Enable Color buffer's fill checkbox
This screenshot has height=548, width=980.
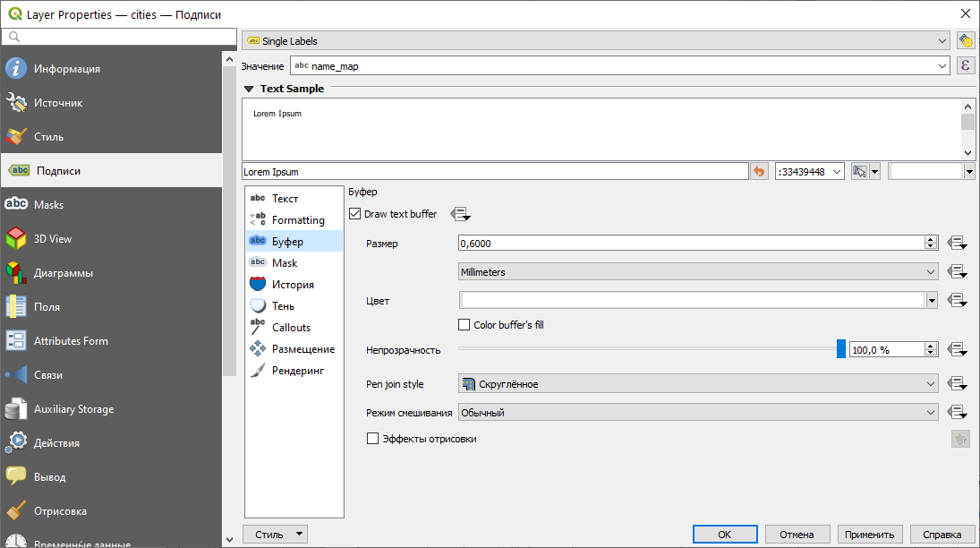click(464, 325)
